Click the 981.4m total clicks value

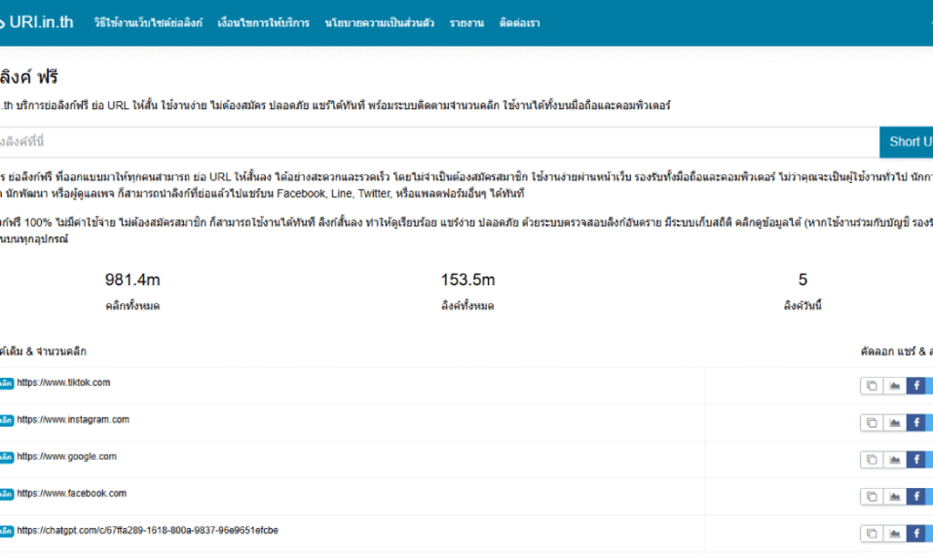pos(132,280)
